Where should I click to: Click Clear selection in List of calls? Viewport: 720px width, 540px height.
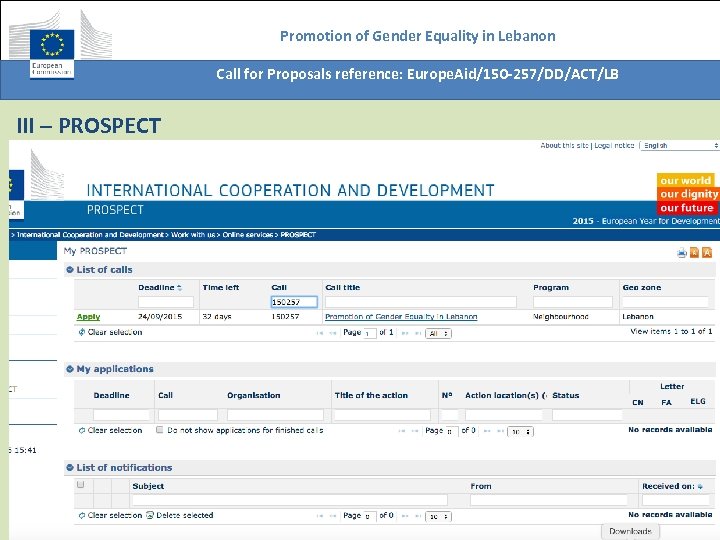(x=110, y=332)
